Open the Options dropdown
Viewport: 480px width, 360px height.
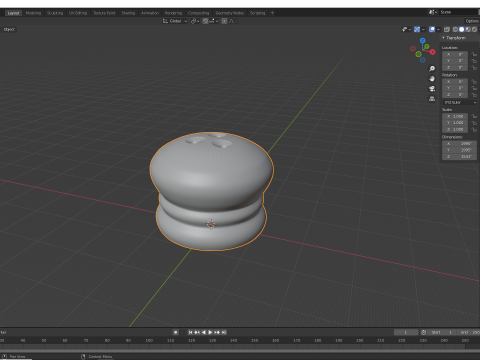pyautogui.click(x=472, y=21)
